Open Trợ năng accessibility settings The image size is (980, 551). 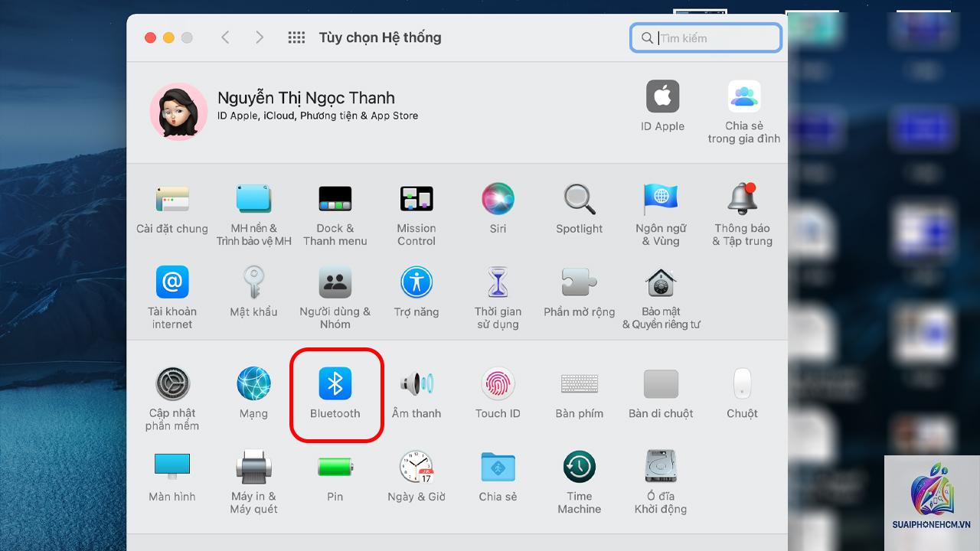click(x=416, y=282)
